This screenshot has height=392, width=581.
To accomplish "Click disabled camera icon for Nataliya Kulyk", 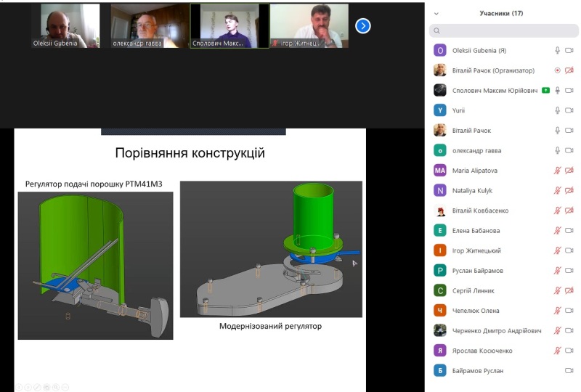I will [x=569, y=190].
